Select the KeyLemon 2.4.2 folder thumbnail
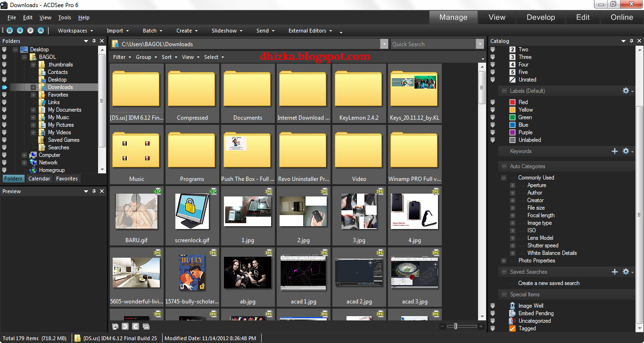 tap(359, 93)
